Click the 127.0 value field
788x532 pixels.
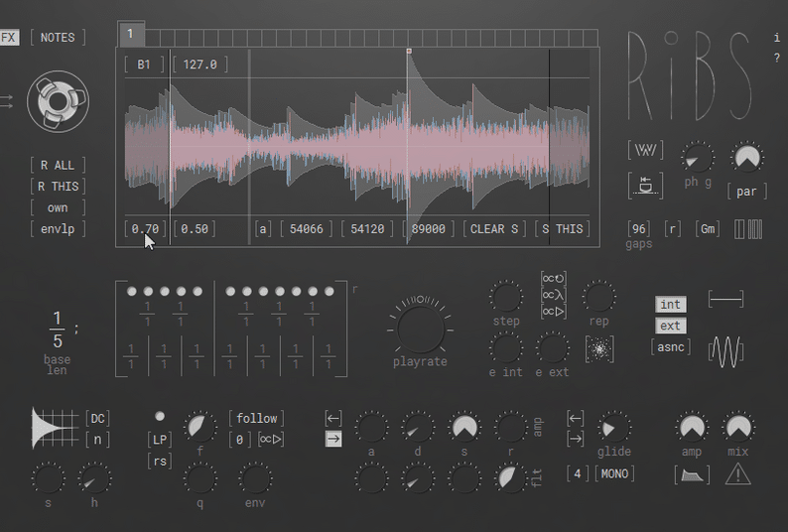point(200,65)
